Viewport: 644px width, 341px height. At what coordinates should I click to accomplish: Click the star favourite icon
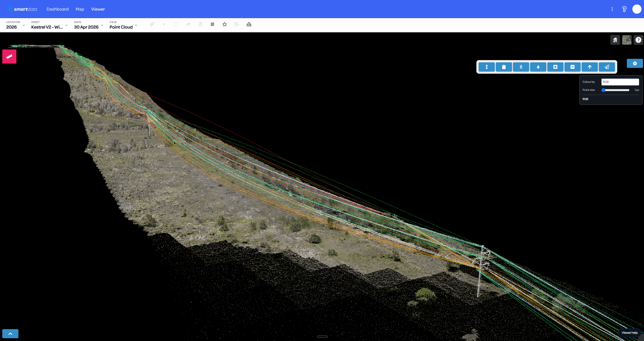coord(225,24)
